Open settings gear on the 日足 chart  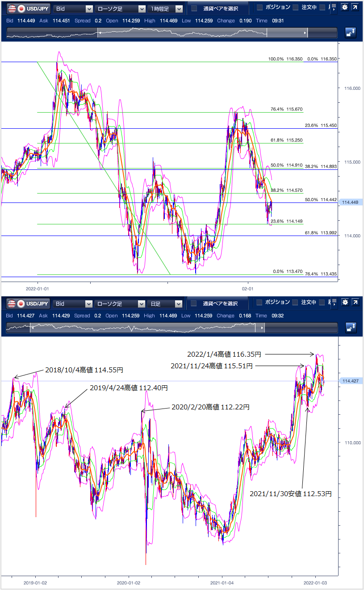click(345, 303)
